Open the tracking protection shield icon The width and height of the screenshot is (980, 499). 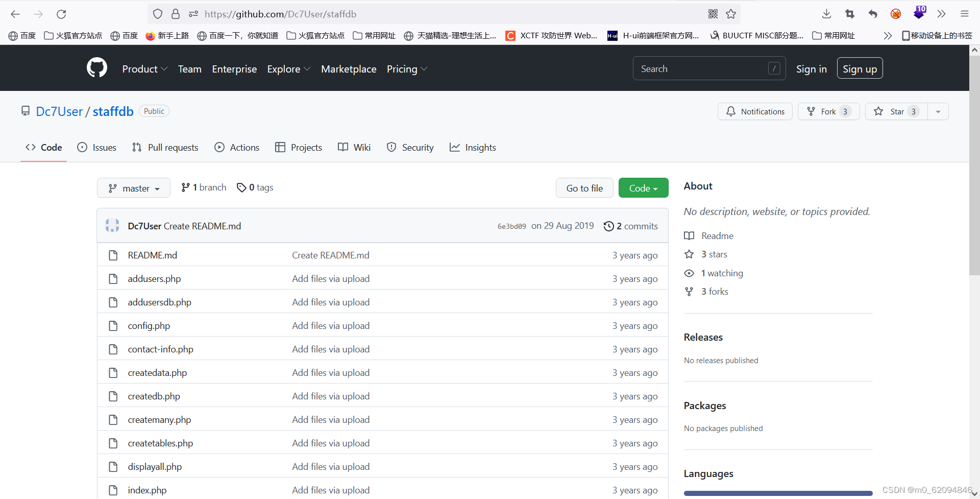click(158, 14)
